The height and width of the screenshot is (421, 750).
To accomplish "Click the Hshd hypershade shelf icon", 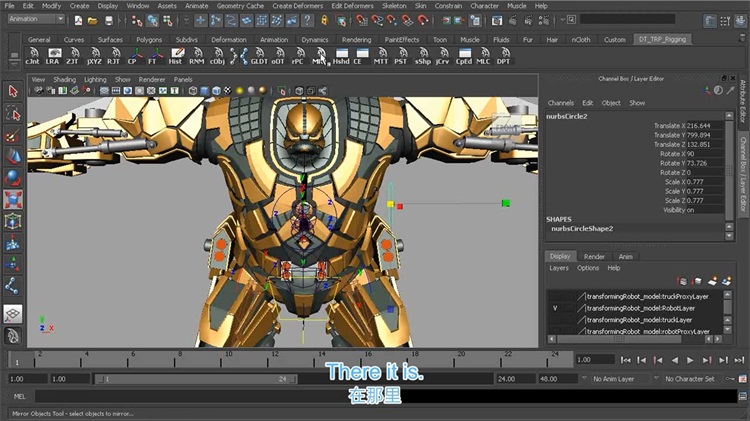I will point(342,56).
